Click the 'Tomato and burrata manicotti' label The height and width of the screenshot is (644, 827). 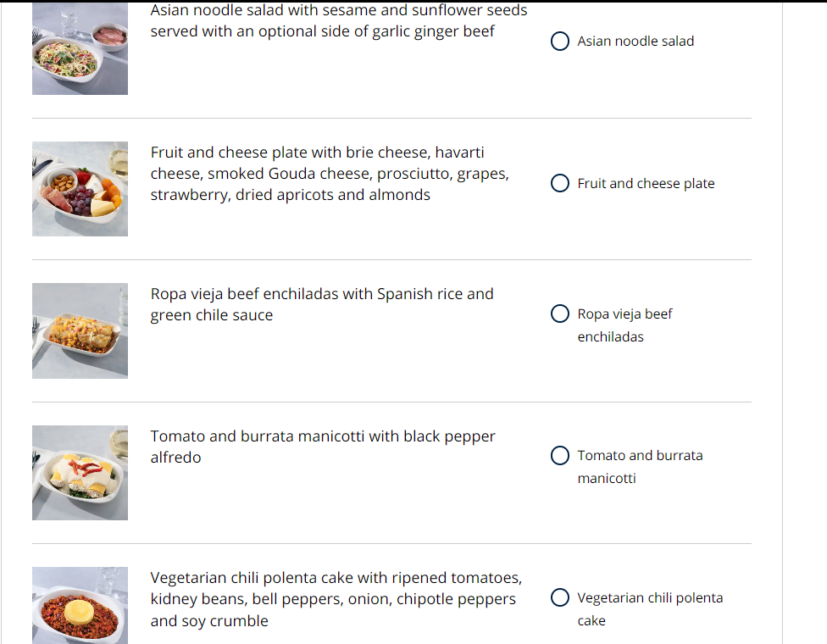640,467
